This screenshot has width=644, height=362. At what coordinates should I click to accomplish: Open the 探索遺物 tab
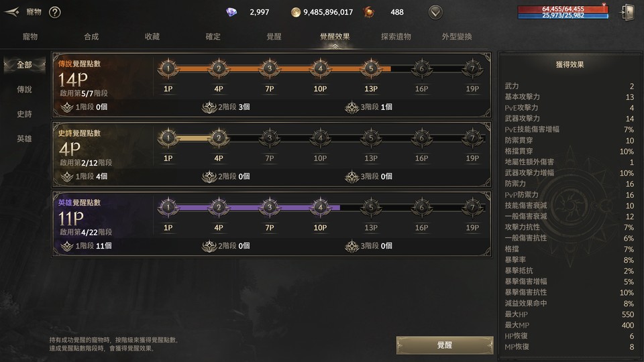396,36
